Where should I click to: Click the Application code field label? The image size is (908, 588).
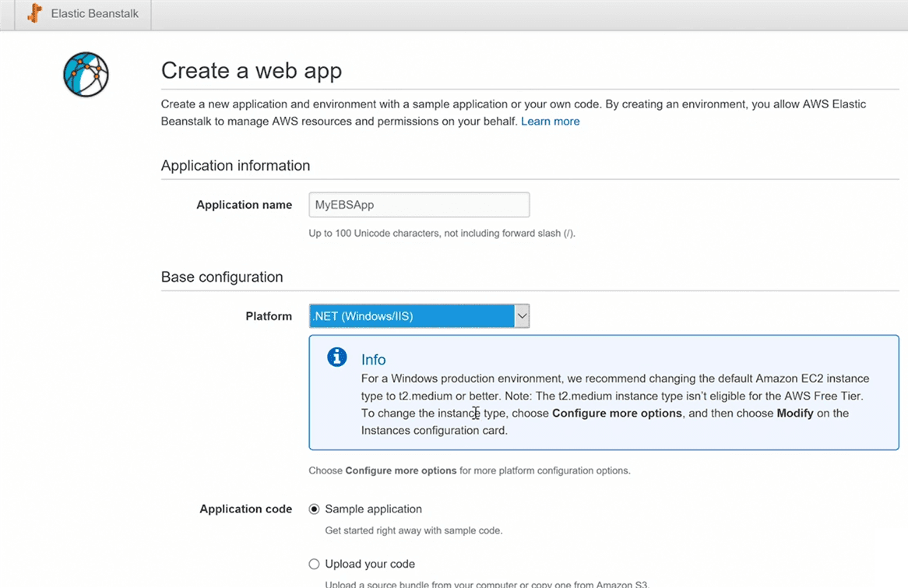(x=245, y=509)
